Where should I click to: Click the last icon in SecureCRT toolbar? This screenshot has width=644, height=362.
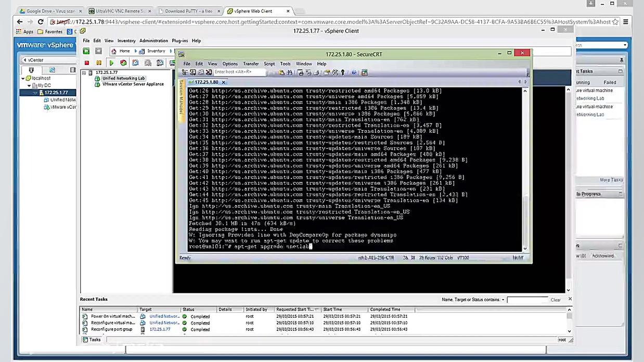click(365, 72)
